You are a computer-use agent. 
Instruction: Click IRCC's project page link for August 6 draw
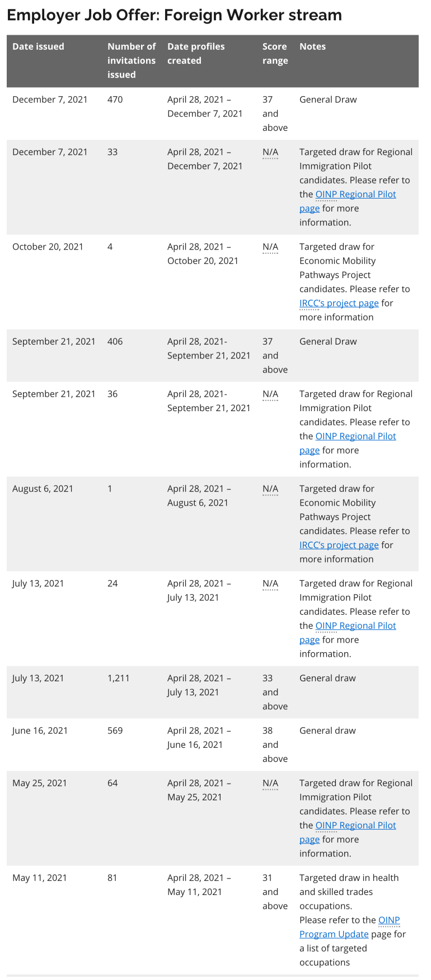point(339,545)
